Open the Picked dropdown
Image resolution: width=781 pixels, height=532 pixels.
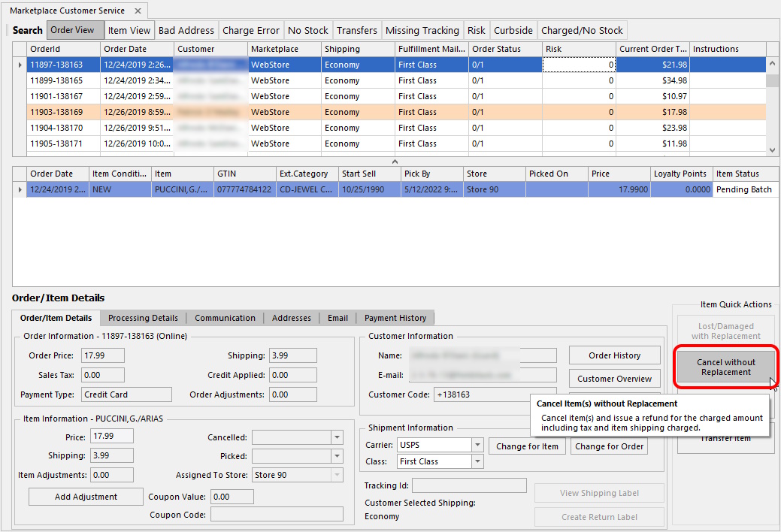[x=338, y=456]
